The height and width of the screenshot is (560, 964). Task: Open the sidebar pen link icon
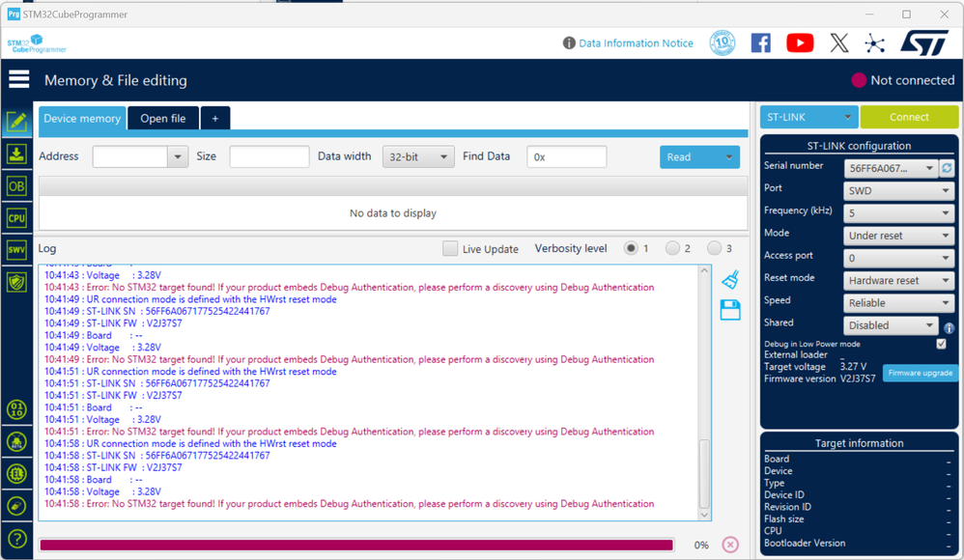(16, 506)
